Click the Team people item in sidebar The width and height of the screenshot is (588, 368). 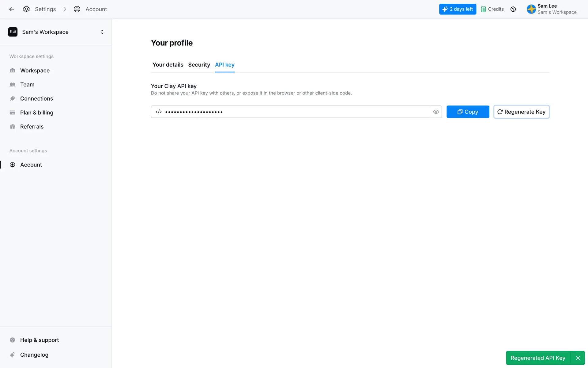27,85
